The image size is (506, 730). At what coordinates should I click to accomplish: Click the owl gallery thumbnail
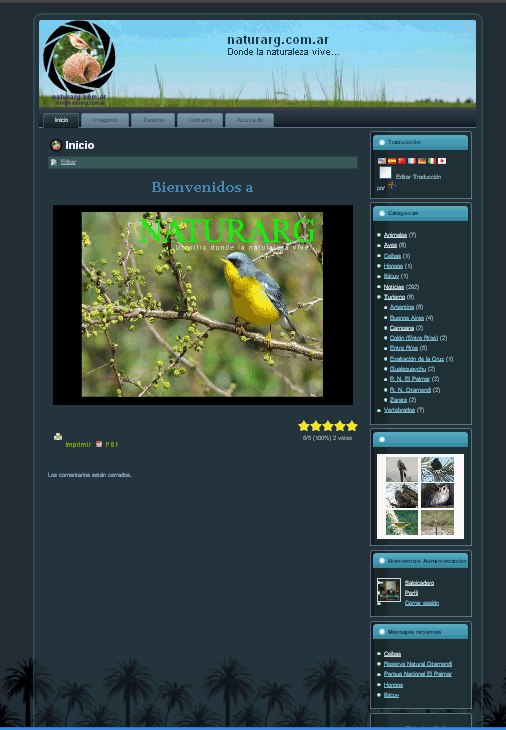pos(437,495)
